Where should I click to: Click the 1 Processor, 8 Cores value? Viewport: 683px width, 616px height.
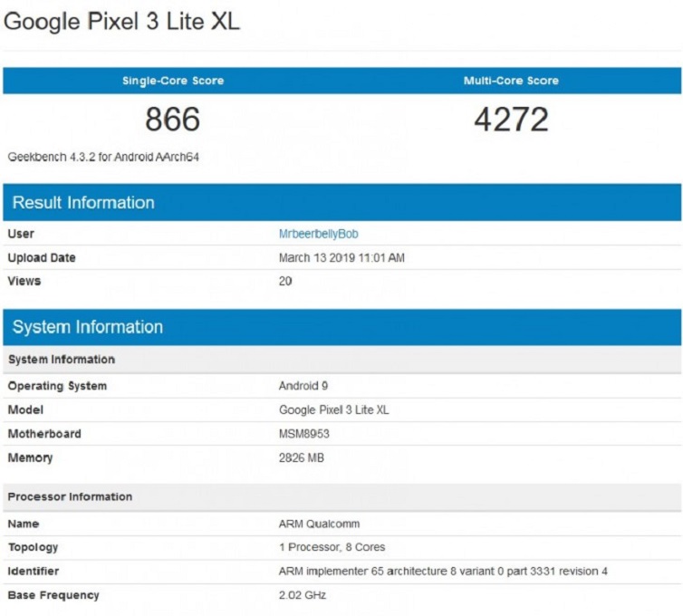point(332,547)
